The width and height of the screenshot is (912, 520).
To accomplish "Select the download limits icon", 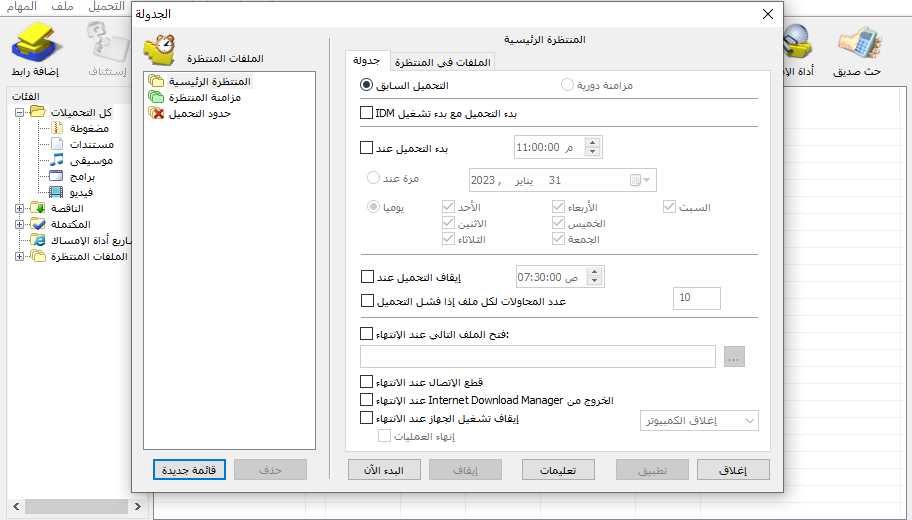I will coord(156,113).
